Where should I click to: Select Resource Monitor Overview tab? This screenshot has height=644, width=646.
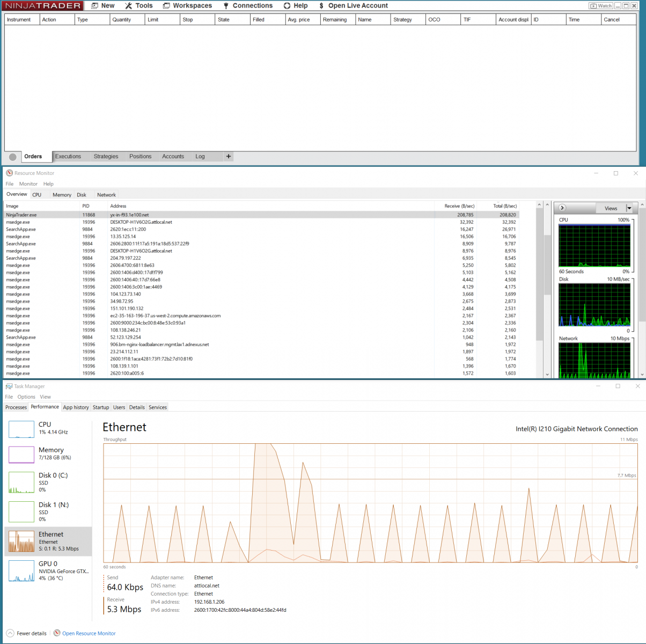coord(17,194)
